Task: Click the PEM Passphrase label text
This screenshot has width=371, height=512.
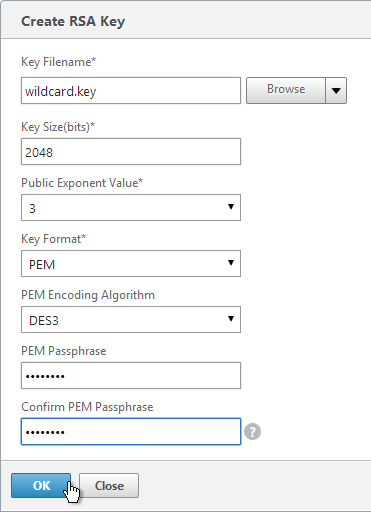Action: pyautogui.click(x=64, y=351)
